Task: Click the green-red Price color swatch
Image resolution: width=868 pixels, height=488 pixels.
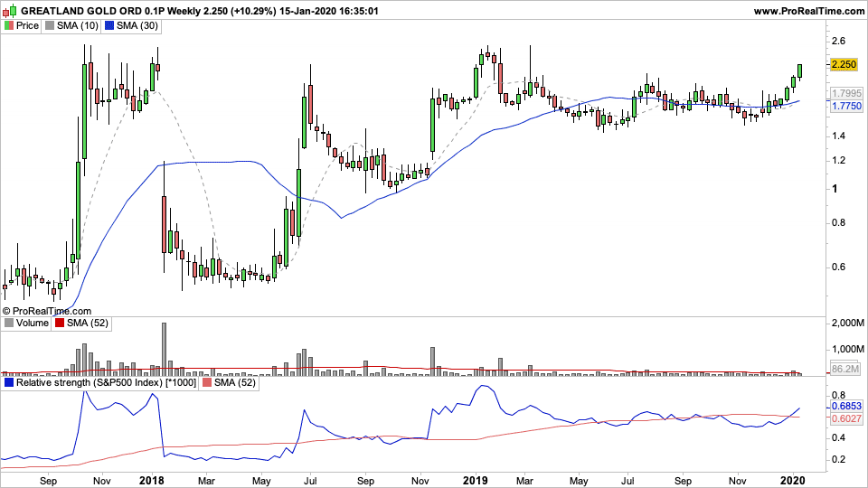Action: tap(9, 25)
